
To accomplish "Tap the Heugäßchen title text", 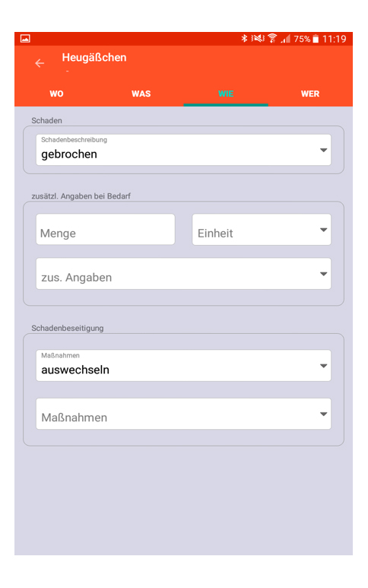I will click(x=94, y=57).
